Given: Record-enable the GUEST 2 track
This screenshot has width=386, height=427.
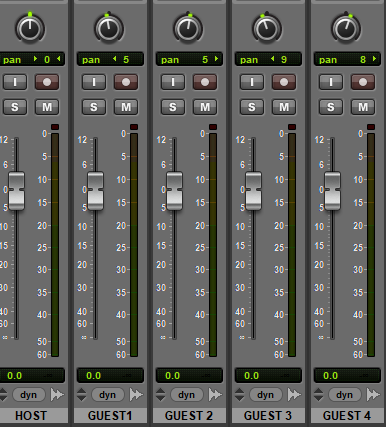Looking at the screenshot, I should (x=205, y=82).
